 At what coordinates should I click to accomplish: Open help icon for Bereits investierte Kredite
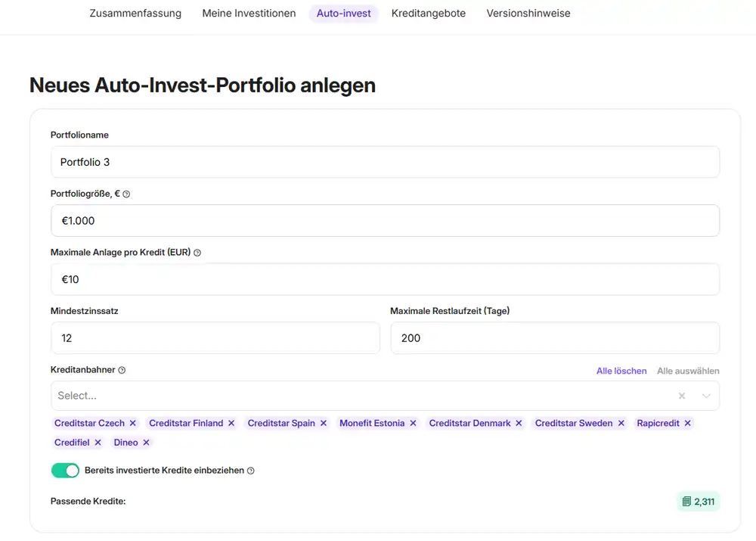click(x=251, y=471)
